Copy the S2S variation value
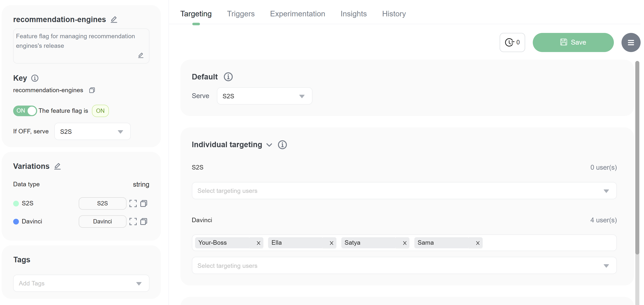This screenshot has width=644, height=305. [144, 203]
